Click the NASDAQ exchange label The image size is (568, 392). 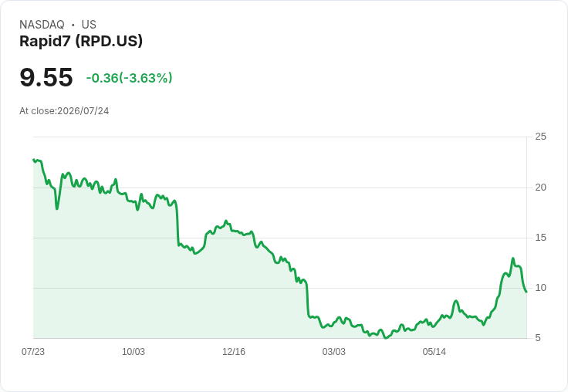point(42,25)
